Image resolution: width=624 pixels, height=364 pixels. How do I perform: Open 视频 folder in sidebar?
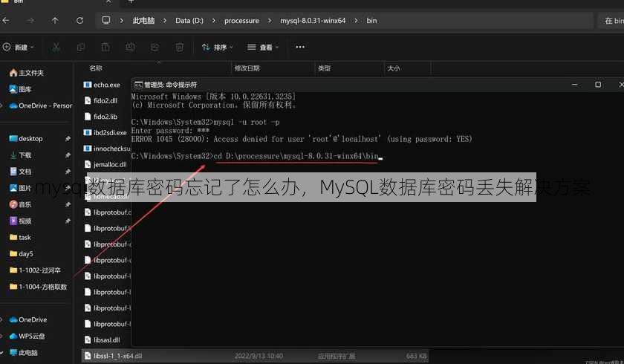click(x=20, y=221)
